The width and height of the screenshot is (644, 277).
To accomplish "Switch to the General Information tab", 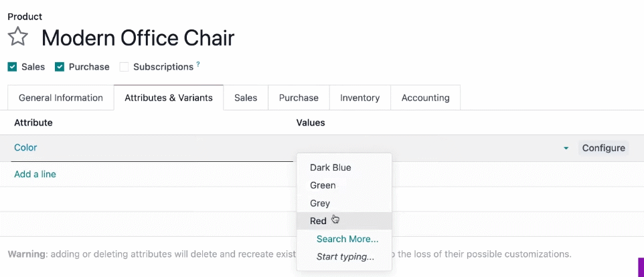I will (61, 98).
